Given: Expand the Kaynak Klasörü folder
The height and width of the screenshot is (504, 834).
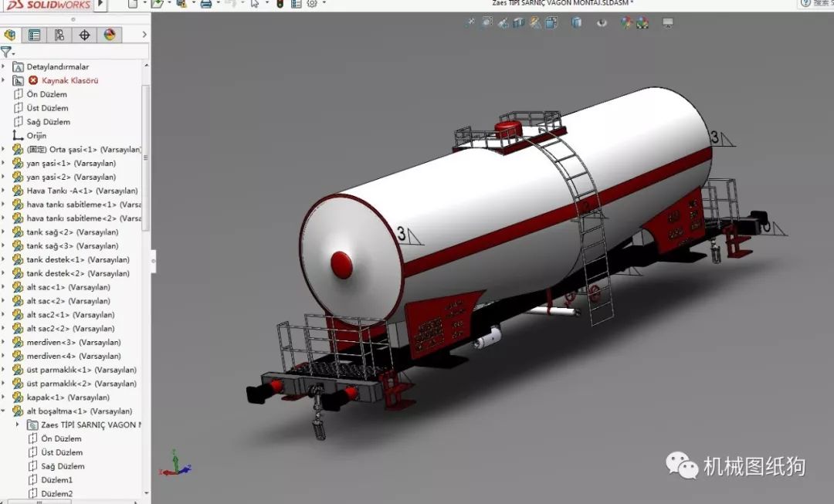Looking at the screenshot, I should (x=4, y=80).
